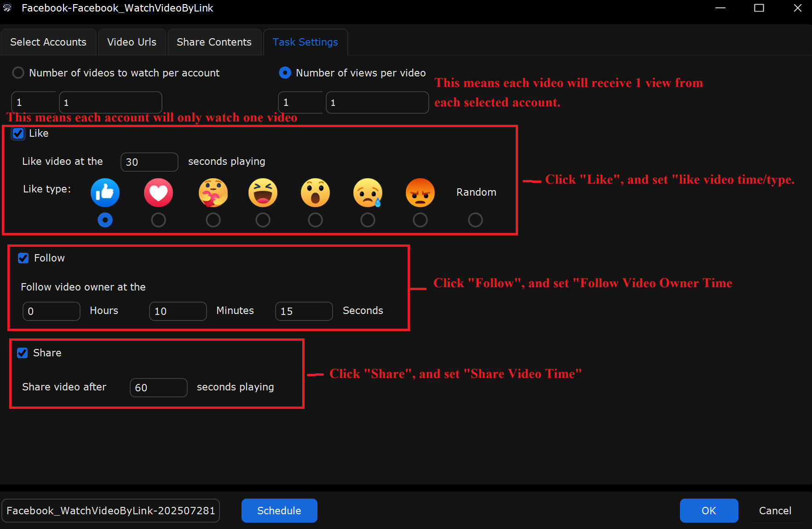Click the Follow Hours input field

[51, 311]
